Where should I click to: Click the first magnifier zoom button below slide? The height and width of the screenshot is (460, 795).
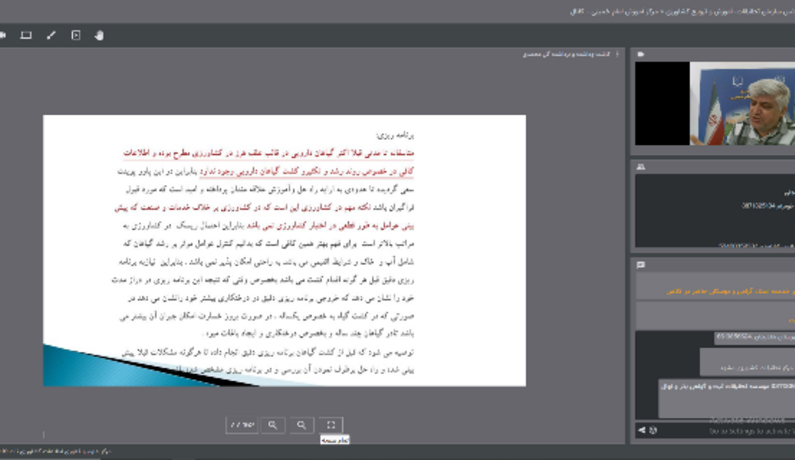pyautogui.click(x=273, y=425)
